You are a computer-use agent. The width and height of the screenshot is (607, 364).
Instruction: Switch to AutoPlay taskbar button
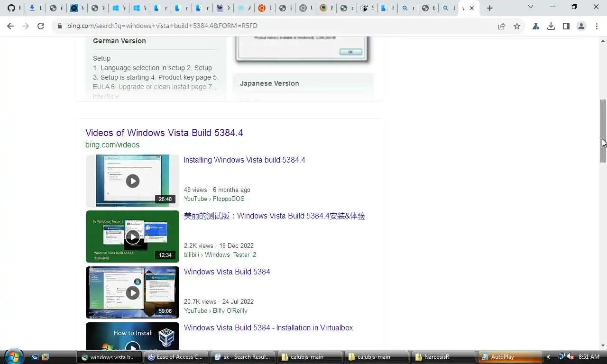[510, 357]
